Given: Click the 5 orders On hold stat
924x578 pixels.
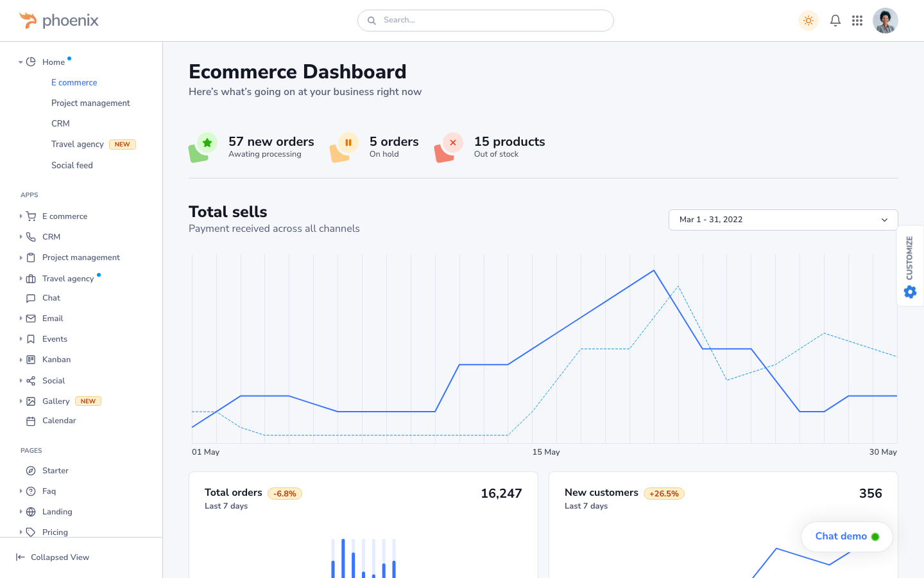Looking at the screenshot, I should (374, 147).
